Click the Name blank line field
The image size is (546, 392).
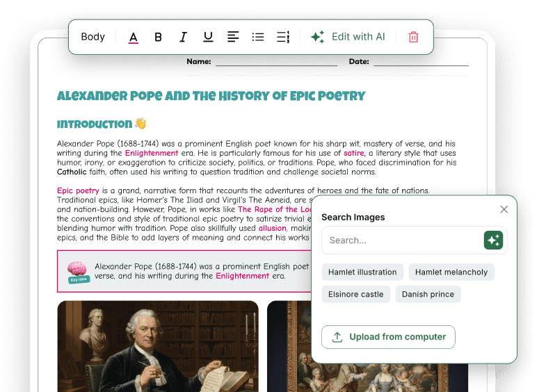click(277, 62)
